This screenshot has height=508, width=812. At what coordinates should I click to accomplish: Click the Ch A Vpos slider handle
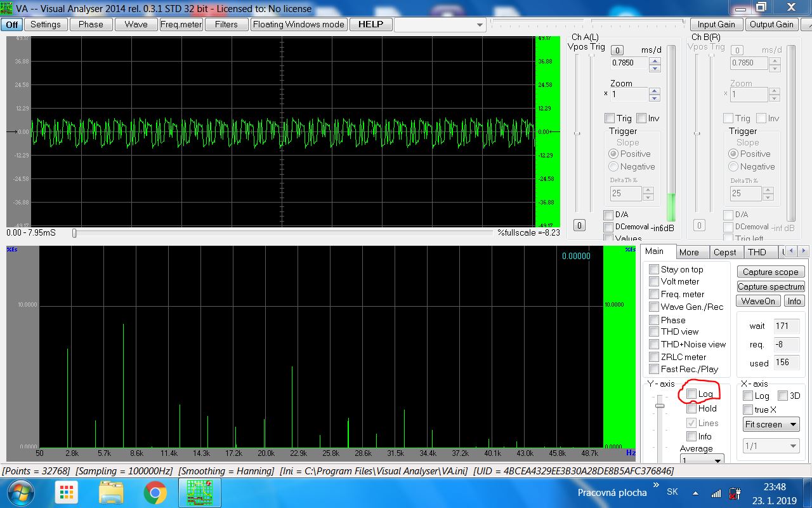[x=577, y=133]
